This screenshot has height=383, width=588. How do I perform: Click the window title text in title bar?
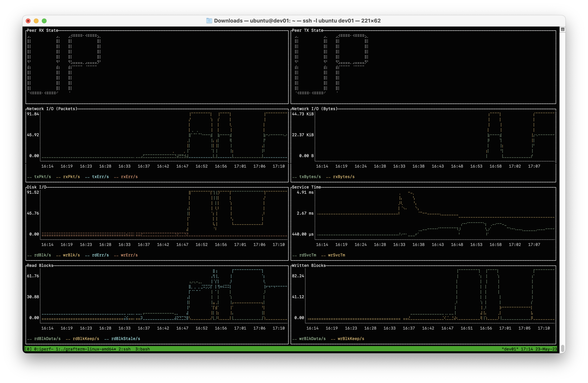pos(297,21)
